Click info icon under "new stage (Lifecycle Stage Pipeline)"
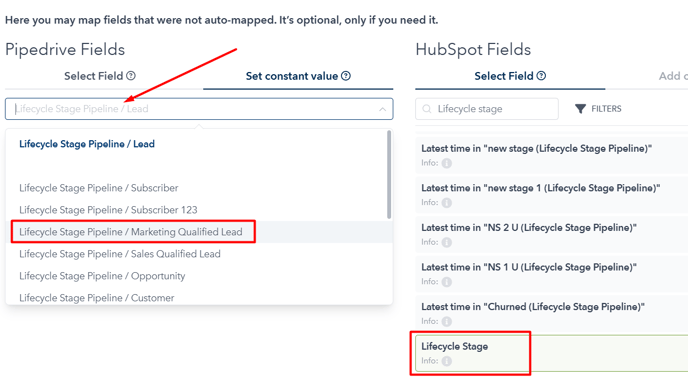 [x=447, y=163]
